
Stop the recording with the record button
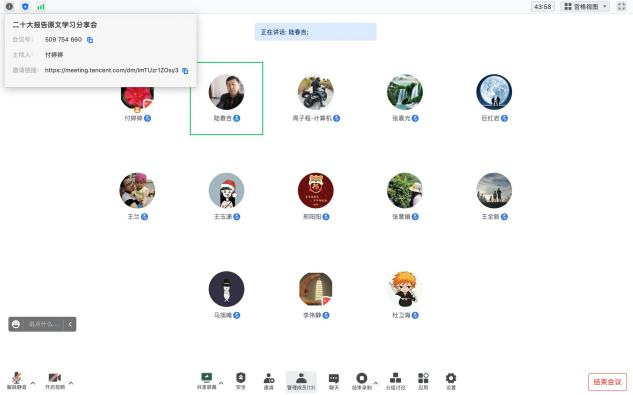click(361, 380)
